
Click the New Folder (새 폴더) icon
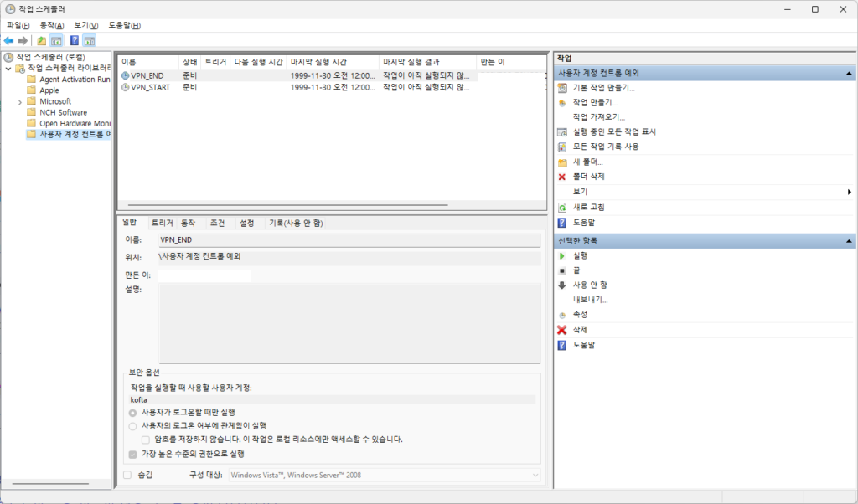562,162
